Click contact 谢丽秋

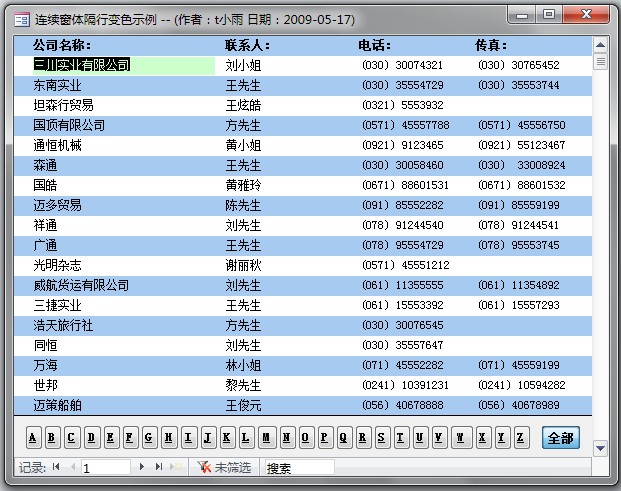point(243,265)
